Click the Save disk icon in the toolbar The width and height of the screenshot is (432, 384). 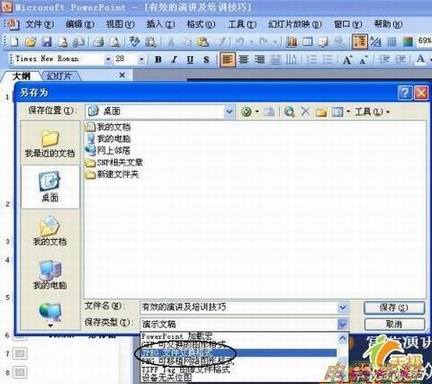click(47, 42)
